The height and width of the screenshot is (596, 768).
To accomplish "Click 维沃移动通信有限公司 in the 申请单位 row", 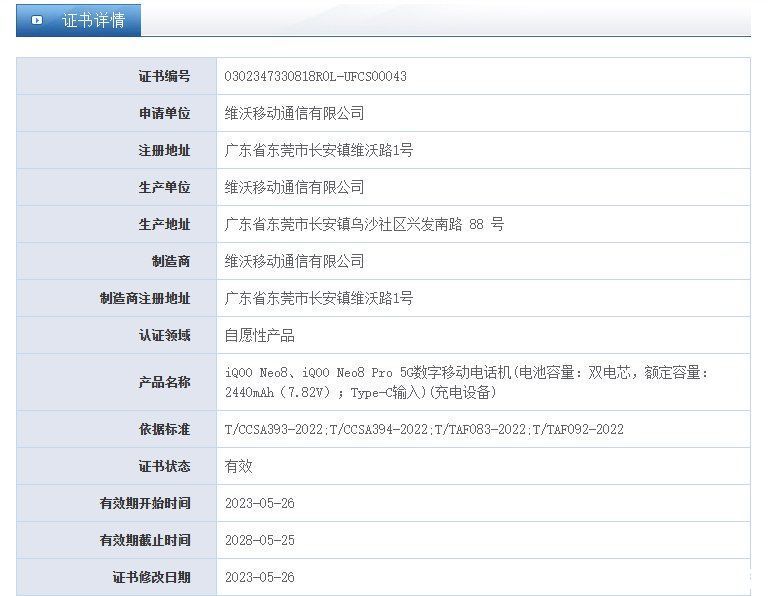I will click(294, 113).
